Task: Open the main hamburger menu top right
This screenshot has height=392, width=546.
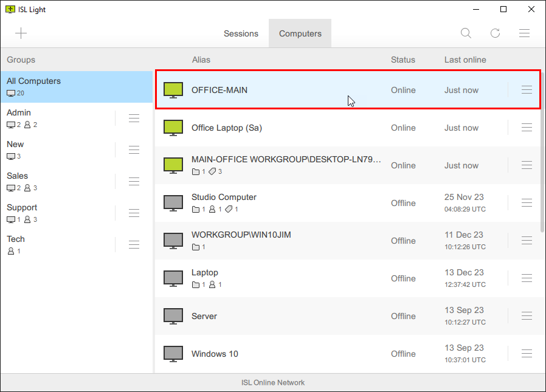Action: tap(524, 33)
